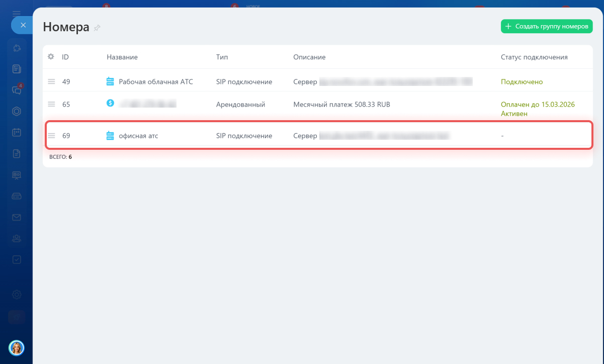Toggle hamburger menu at top of sidebar
The width and height of the screenshot is (604, 364).
(17, 13)
